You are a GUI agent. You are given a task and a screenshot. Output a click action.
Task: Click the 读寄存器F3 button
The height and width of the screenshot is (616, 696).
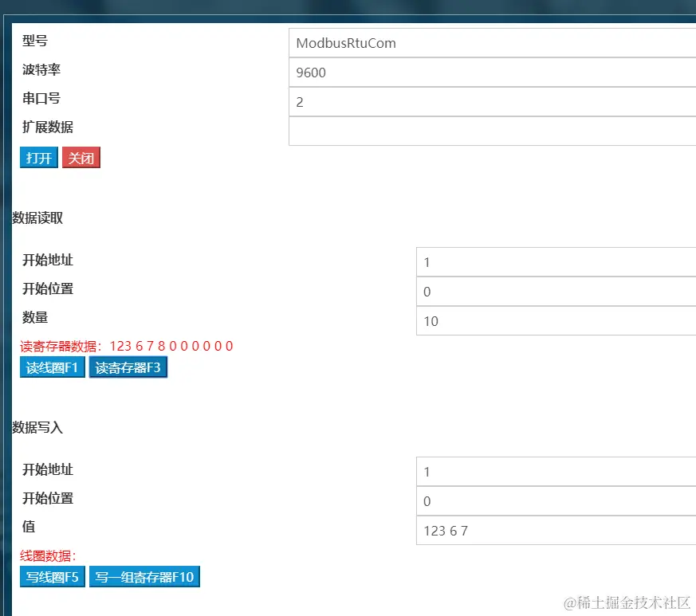pyautogui.click(x=128, y=367)
